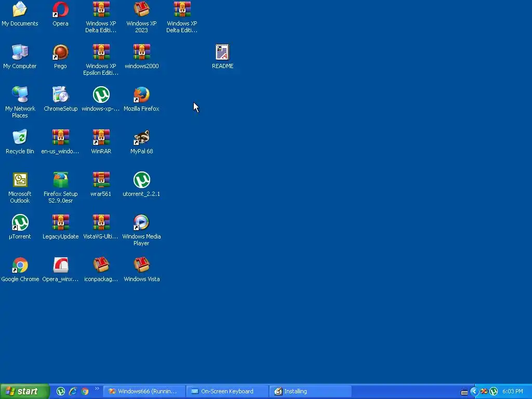Select the Opera_winx... installer icon

coord(60,269)
